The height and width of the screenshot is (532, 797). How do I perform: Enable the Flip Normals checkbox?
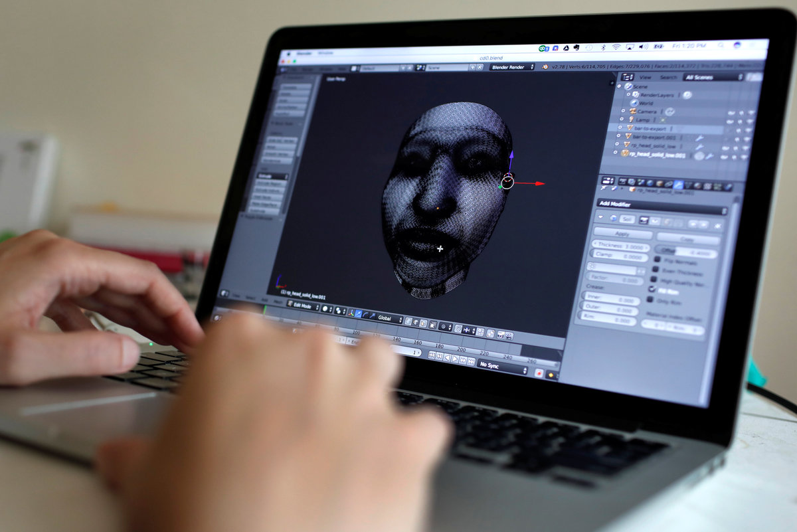pyautogui.click(x=657, y=260)
